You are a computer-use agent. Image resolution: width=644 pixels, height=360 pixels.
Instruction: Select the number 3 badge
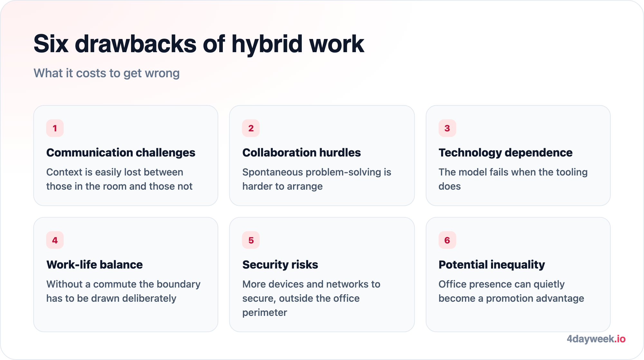click(x=447, y=128)
